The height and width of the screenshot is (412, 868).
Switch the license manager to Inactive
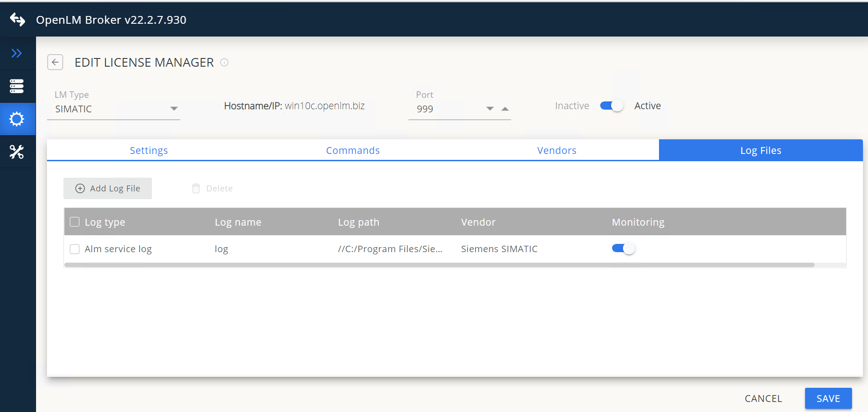pyautogui.click(x=611, y=105)
